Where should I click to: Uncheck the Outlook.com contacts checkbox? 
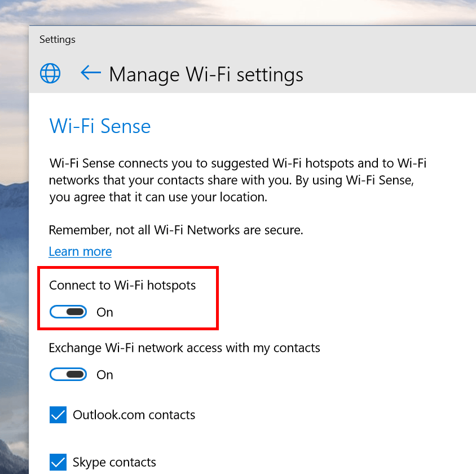tap(58, 414)
